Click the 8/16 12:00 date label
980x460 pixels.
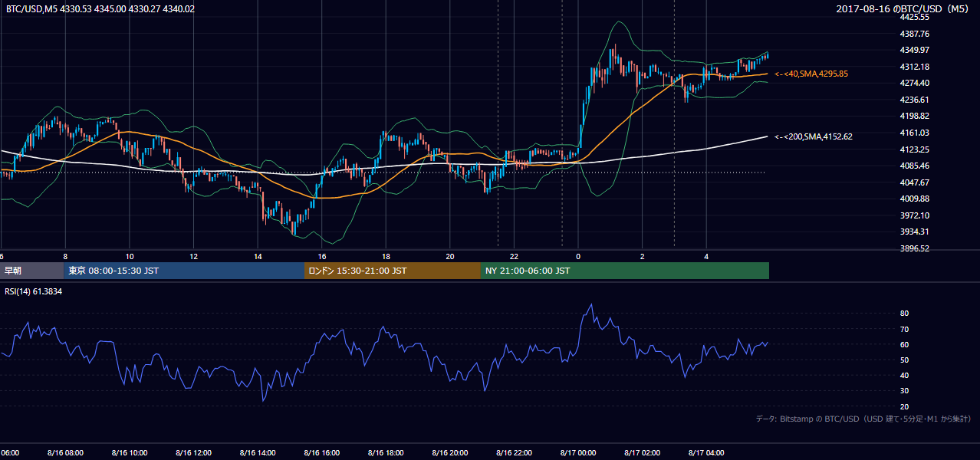[193, 453]
